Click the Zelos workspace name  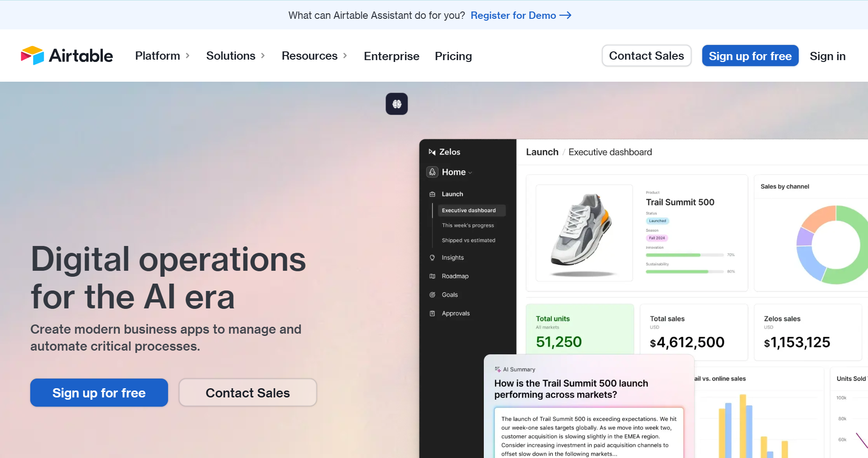(449, 152)
